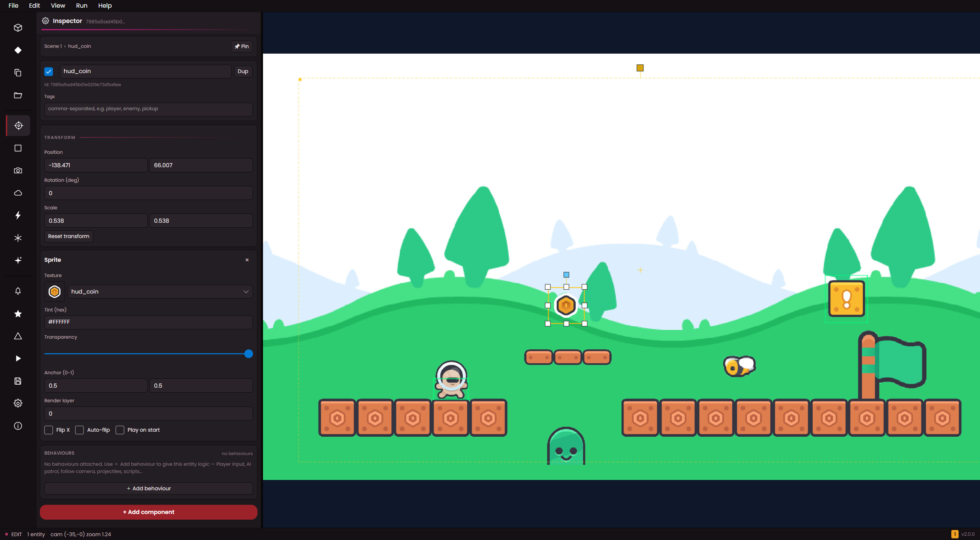
Task: Click the blue rotation handle above coin
Action: tap(566, 275)
